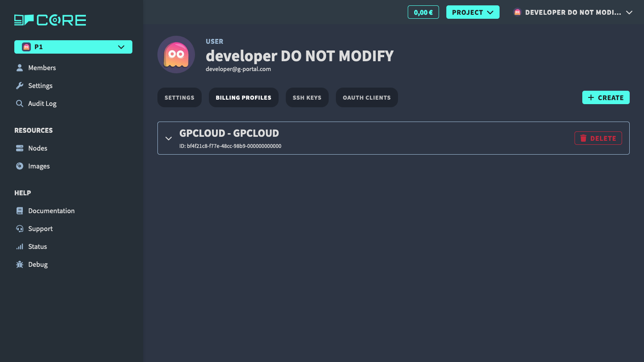644x362 pixels.
Task: Open the P1 project selector dropdown
Action: coord(73,47)
